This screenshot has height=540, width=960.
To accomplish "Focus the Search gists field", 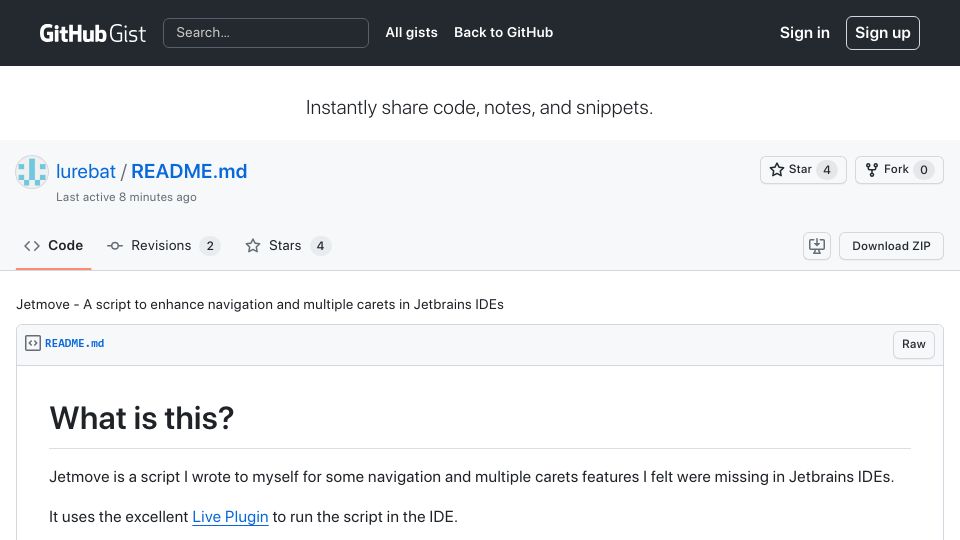I will pos(266,32).
